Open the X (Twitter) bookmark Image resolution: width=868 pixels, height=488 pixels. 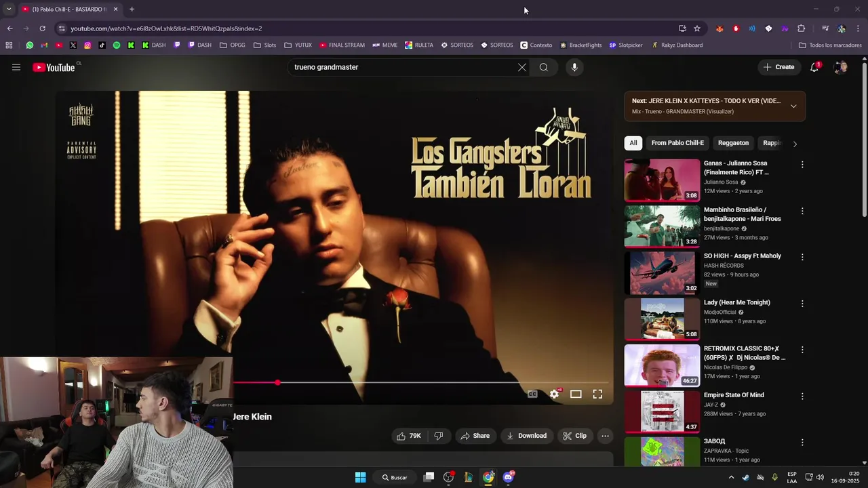(73, 45)
